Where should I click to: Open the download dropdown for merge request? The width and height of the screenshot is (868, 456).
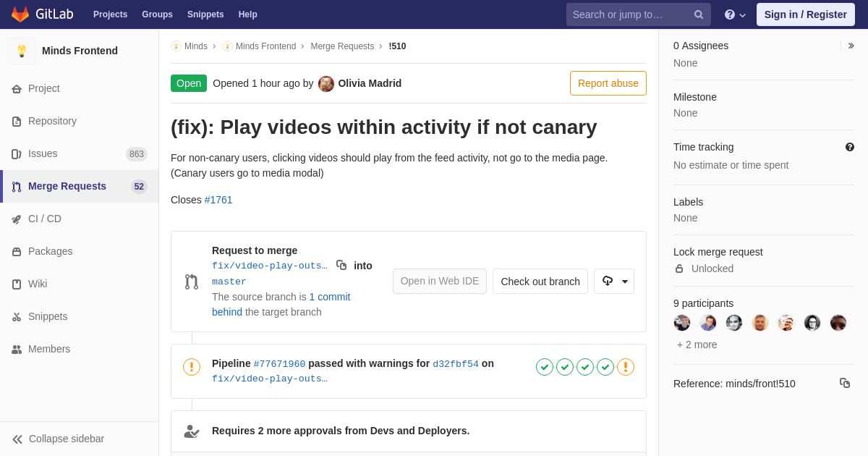point(614,282)
